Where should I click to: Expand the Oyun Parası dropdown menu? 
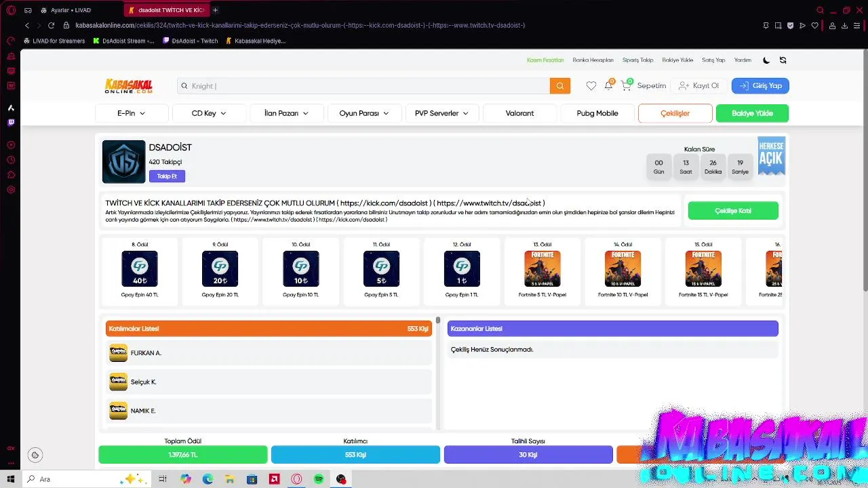point(364,113)
